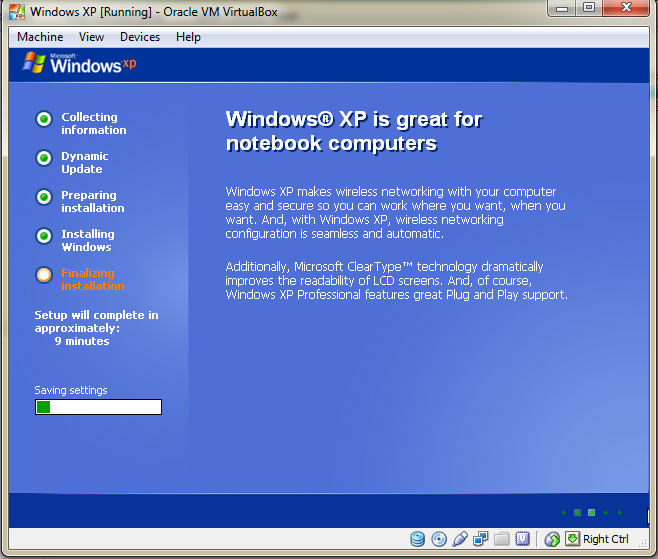Click the shared folders status icon
The image size is (658, 559).
point(501,539)
